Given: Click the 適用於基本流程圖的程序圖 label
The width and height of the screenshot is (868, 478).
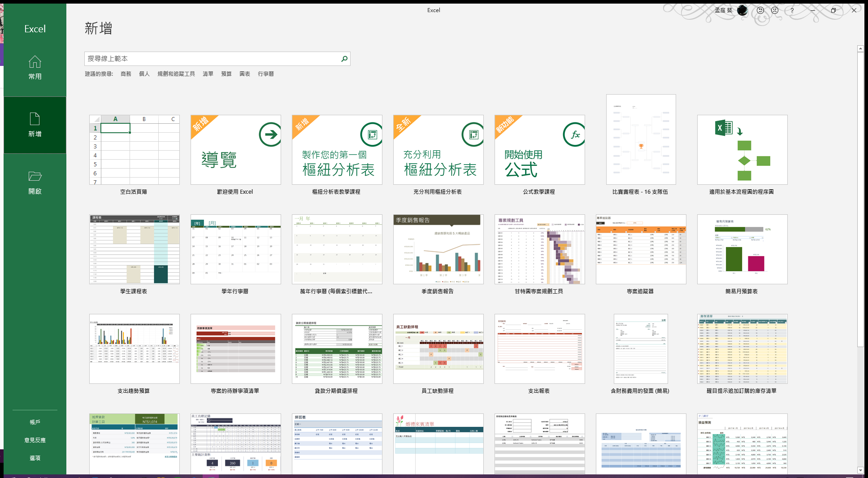Looking at the screenshot, I should click(x=742, y=192).
